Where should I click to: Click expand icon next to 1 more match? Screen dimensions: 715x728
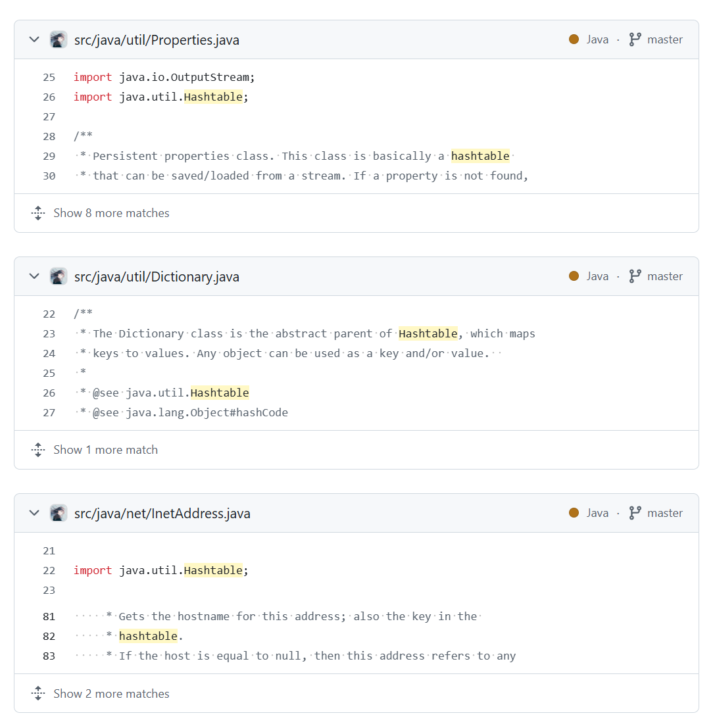click(x=38, y=450)
